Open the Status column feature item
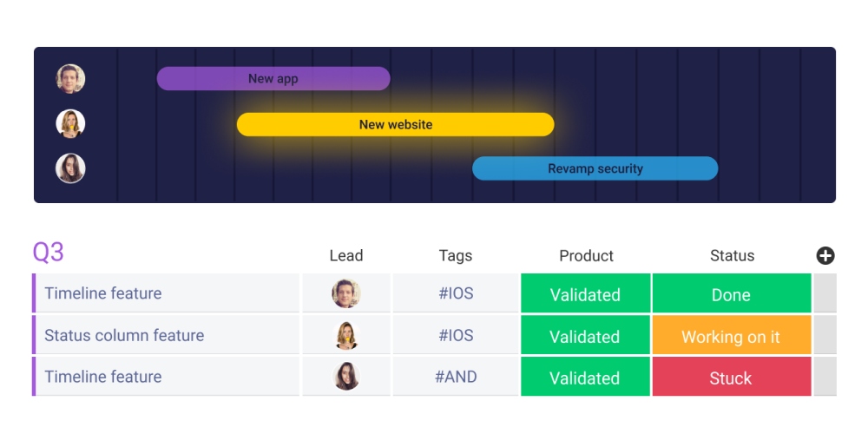 [x=124, y=335]
